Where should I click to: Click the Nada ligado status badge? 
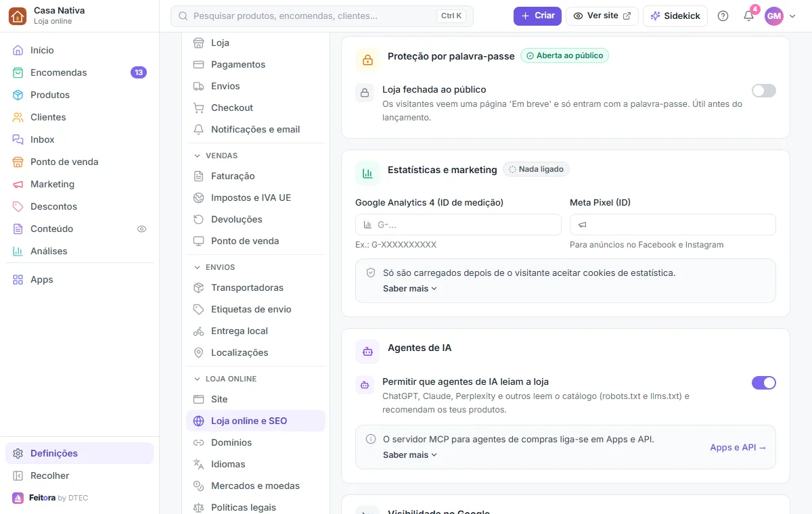536,169
